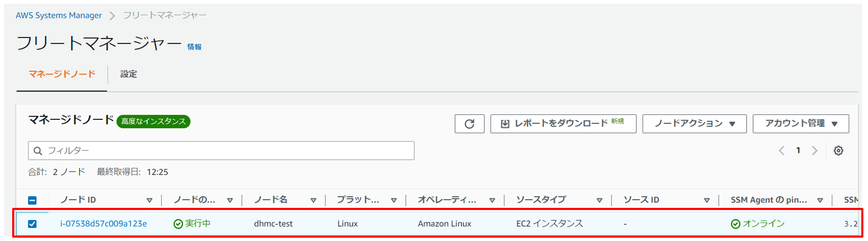Click the refresh managed nodes icon

[469, 124]
